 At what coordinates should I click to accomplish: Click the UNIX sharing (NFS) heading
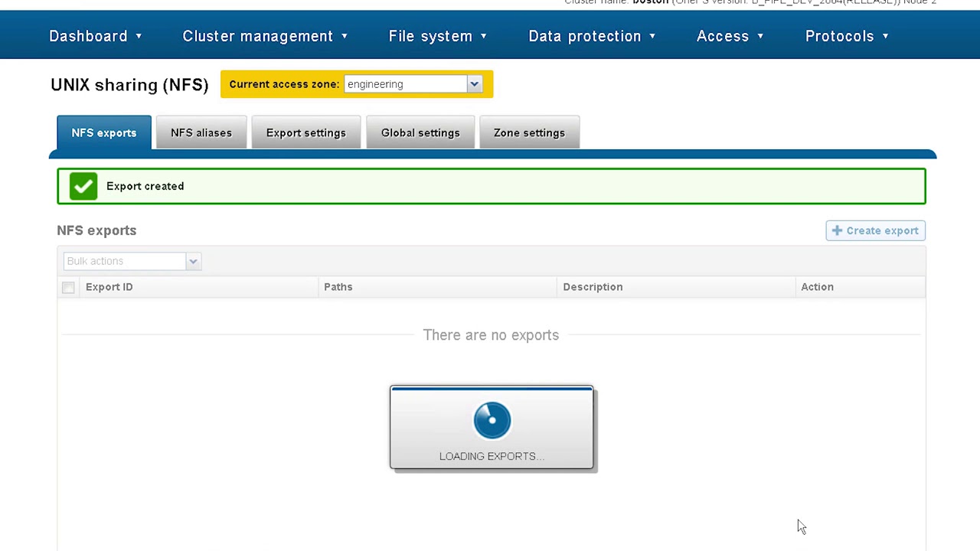(129, 85)
